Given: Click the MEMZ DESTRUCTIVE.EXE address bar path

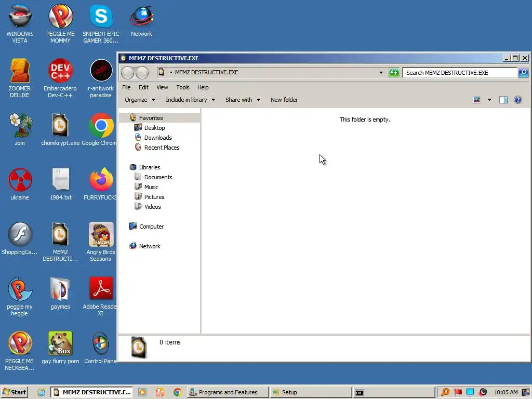Looking at the screenshot, I should tap(206, 72).
